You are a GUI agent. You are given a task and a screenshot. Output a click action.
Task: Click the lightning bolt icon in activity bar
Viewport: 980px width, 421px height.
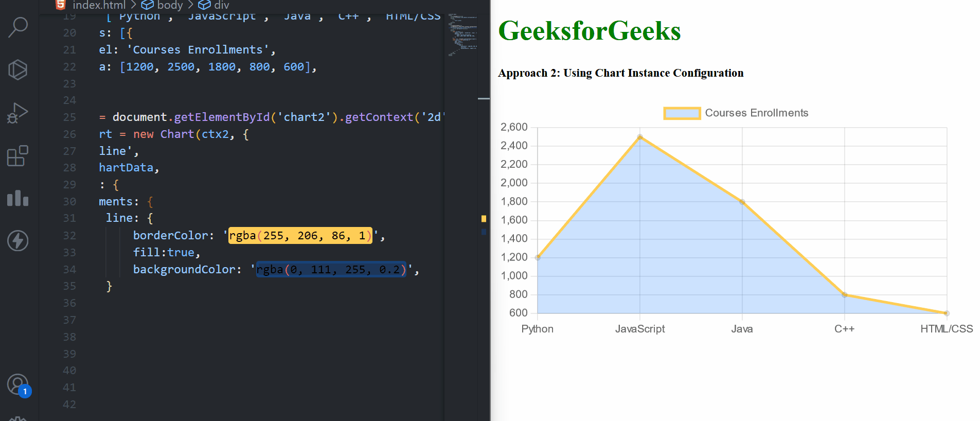tap(18, 241)
